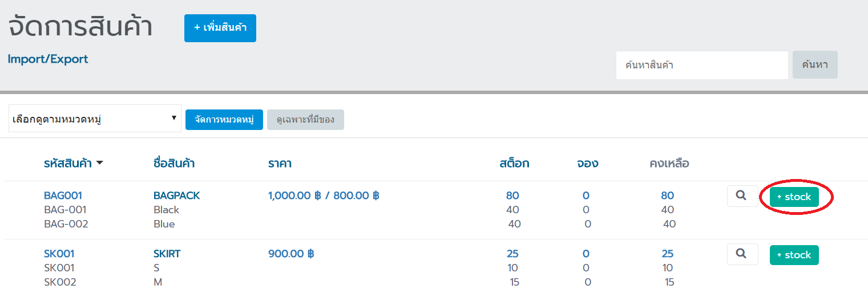The height and width of the screenshot is (305, 868).
Task: Toggle ดูเฉพาะที่มีของ in-stock filter
Action: pyautogui.click(x=305, y=120)
